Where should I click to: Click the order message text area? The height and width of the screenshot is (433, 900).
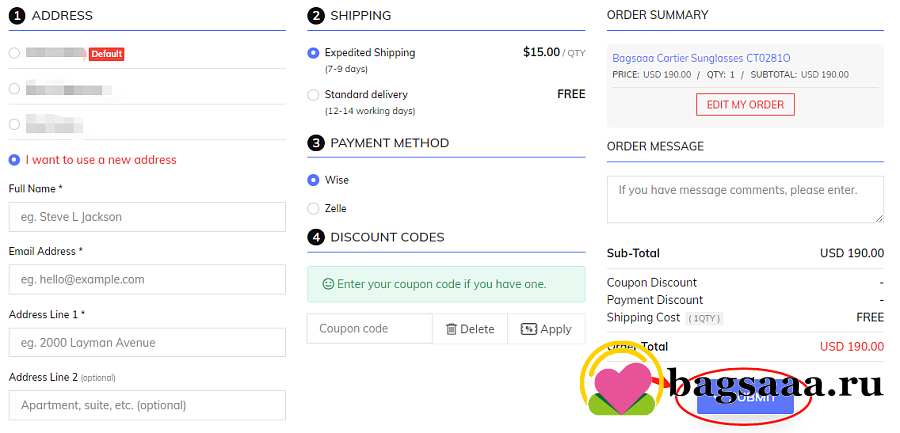[745, 199]
